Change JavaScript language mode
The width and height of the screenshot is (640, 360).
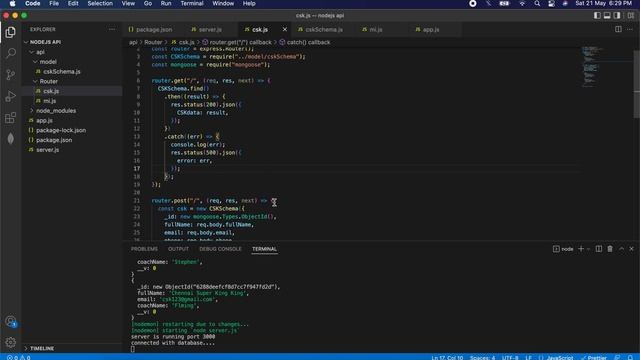coord(560,358)
